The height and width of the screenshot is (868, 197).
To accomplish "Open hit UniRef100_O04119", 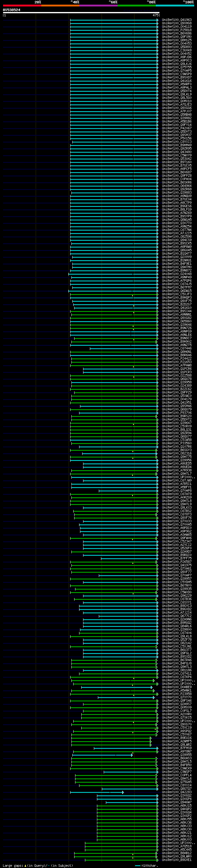I will (x=176, y=26).
